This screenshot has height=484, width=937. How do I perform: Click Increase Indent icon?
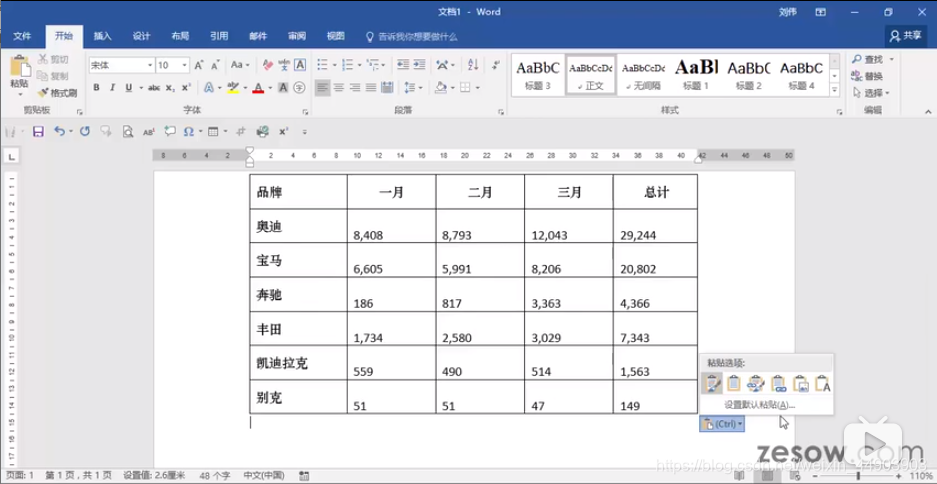click(x=419, y=65)
